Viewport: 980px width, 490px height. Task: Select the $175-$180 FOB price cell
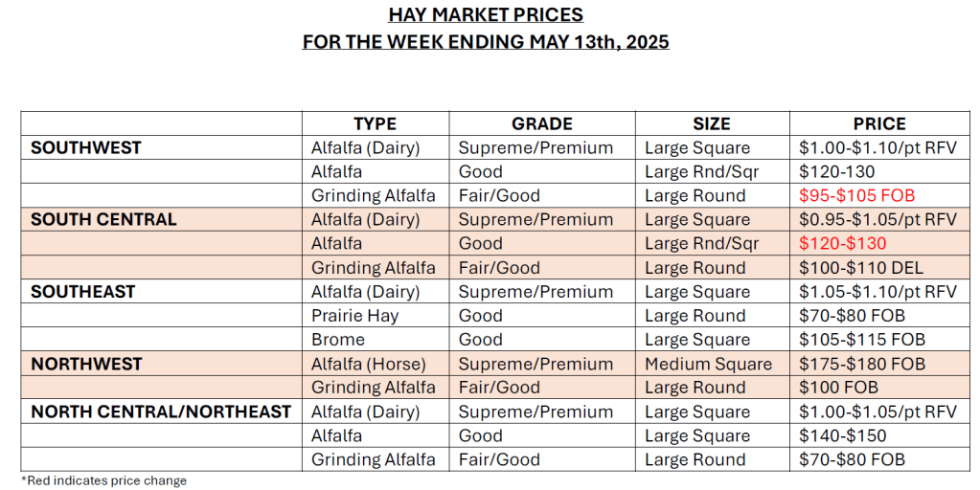click(862, 364)
